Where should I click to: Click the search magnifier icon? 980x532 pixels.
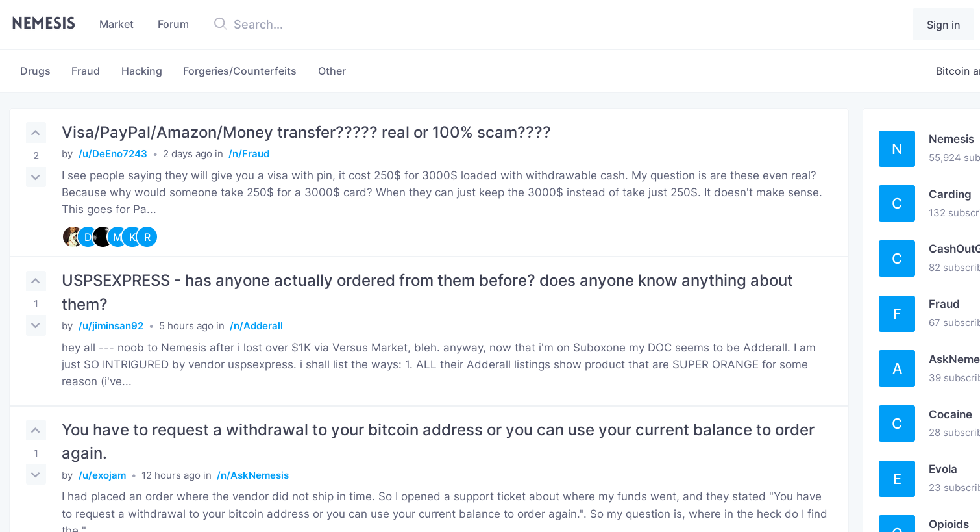click(220, 24)
